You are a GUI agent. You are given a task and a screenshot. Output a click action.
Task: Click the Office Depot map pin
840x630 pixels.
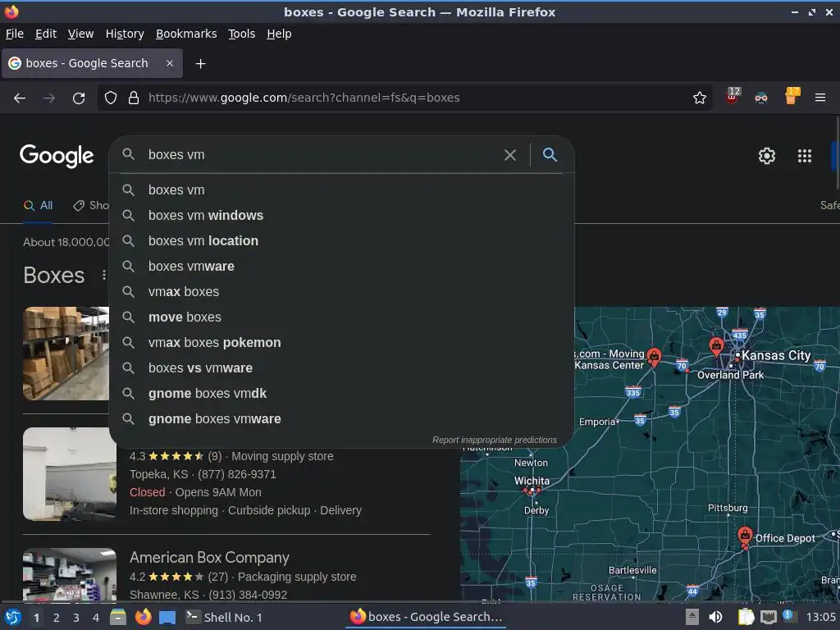(744, 536)
